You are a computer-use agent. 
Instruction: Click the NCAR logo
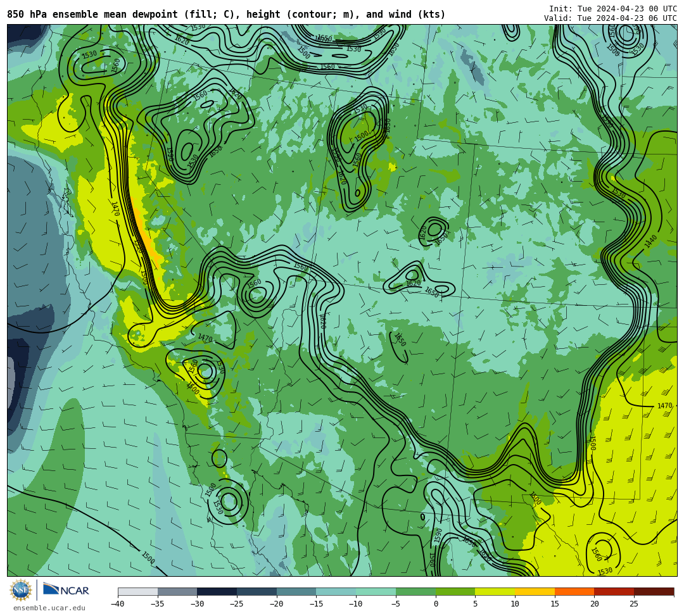66,590
